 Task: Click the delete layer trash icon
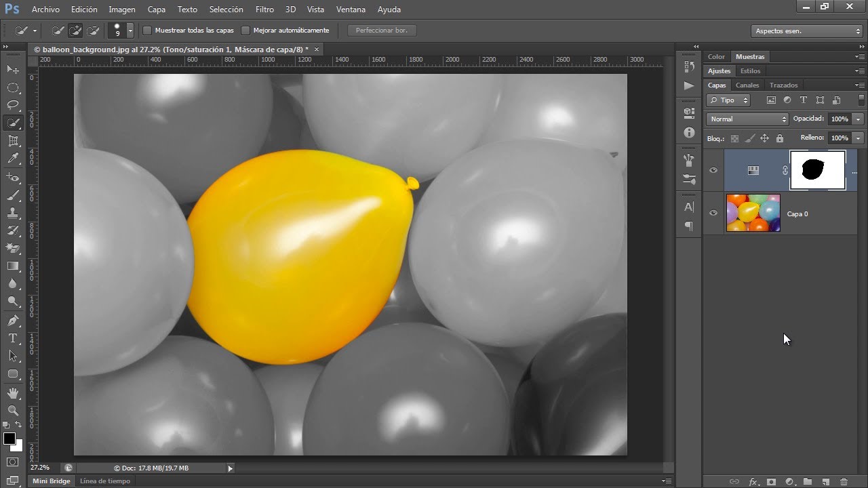[844, 482]
